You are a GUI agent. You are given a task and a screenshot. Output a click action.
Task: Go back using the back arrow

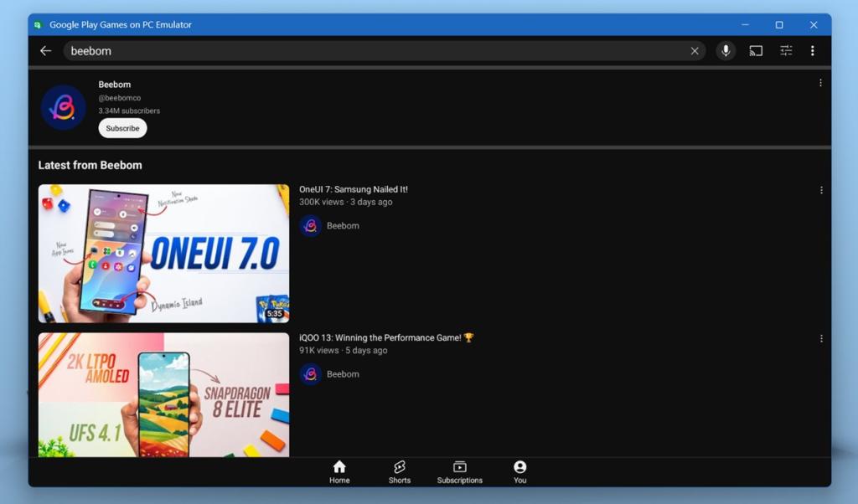pyautogui.click(x=46, y=50)
